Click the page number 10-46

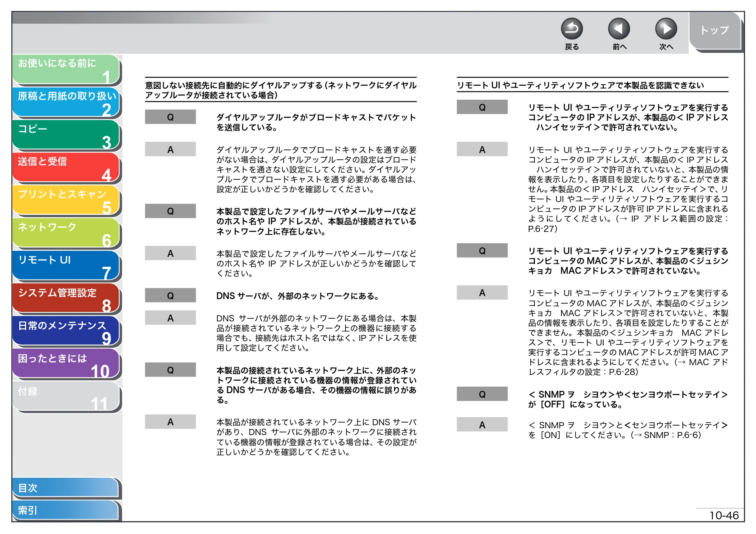724,515
